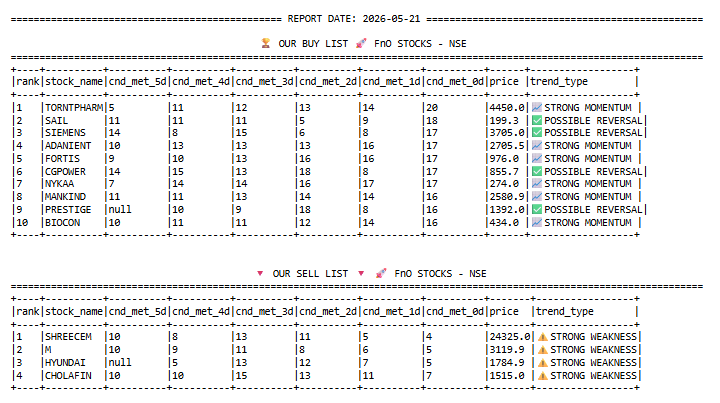The image size is (720, 403).
Task: Click the warning icon in the HYUNDAI row
Action: (x=543, y=363)
